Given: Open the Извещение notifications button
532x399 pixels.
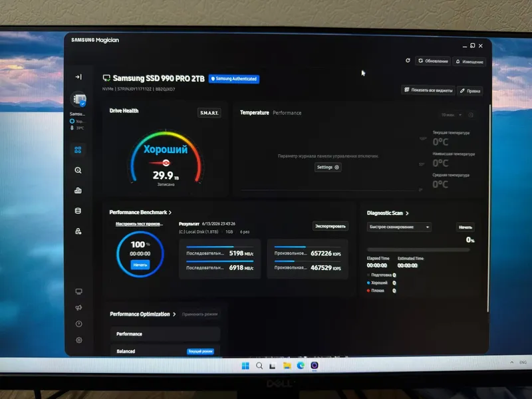Looking at the screenshot, I should pyautogui.click(x=469, y=62).
